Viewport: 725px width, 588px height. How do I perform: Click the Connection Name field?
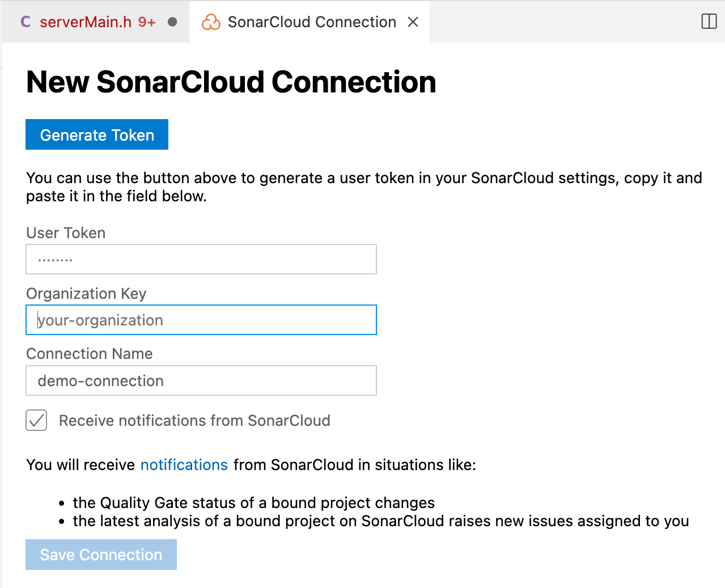(201, 380)
